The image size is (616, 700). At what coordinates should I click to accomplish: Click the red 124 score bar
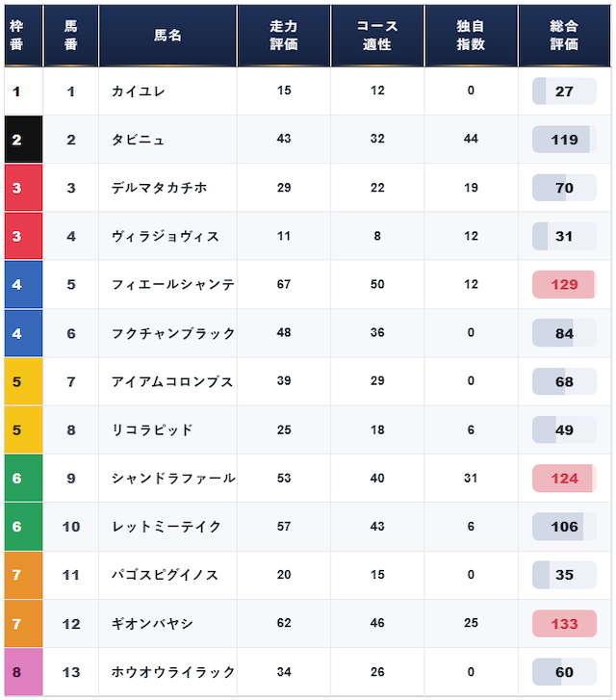tap(564, 479)
